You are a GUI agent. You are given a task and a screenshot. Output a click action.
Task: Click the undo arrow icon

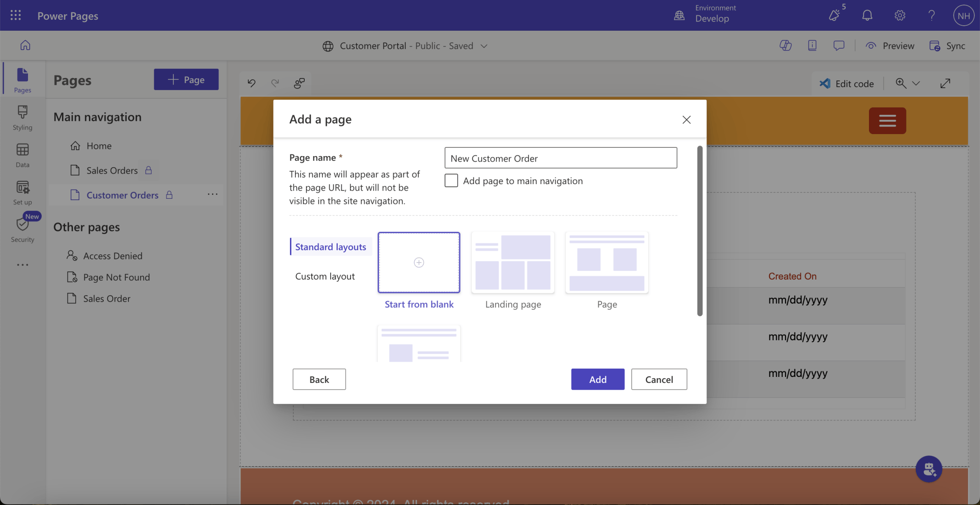(251, 83)
